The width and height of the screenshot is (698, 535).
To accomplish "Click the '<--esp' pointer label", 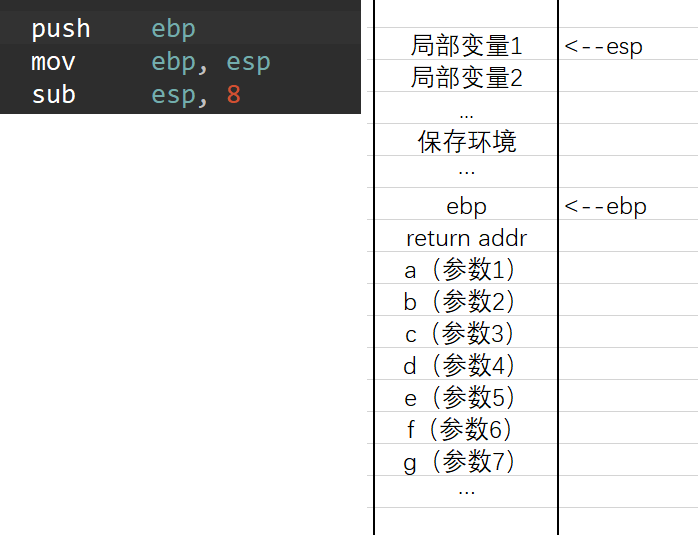I will [603, 46].
